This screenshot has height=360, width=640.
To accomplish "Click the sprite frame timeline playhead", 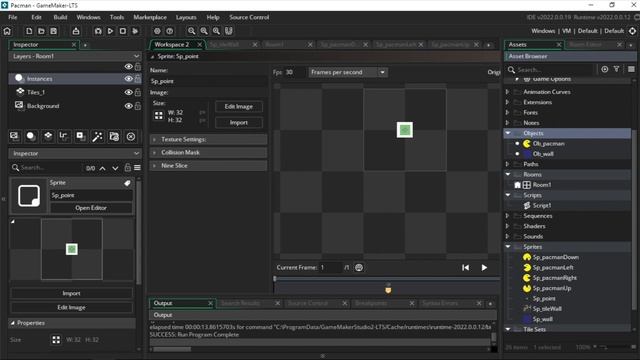I will [275, 278].
